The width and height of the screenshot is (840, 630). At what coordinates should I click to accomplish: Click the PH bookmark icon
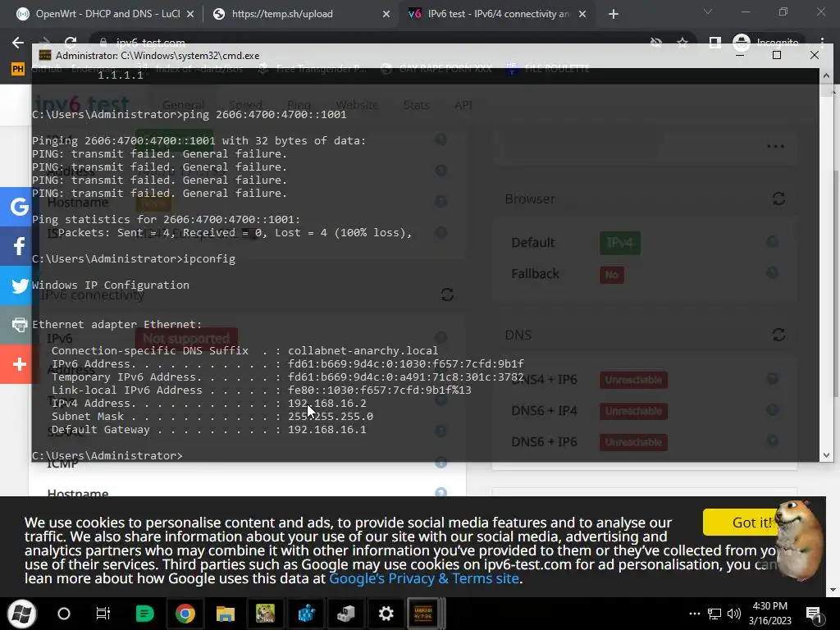click(x=18, y=69)
